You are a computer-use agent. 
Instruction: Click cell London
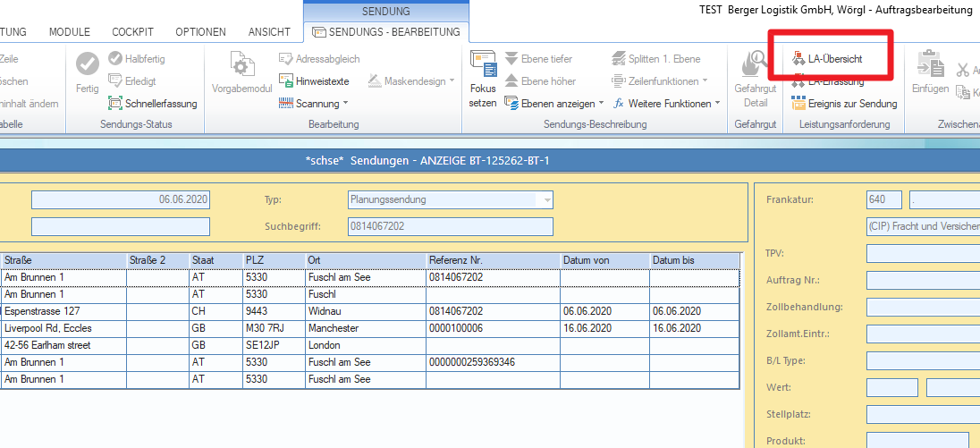[x=366, y=345]
